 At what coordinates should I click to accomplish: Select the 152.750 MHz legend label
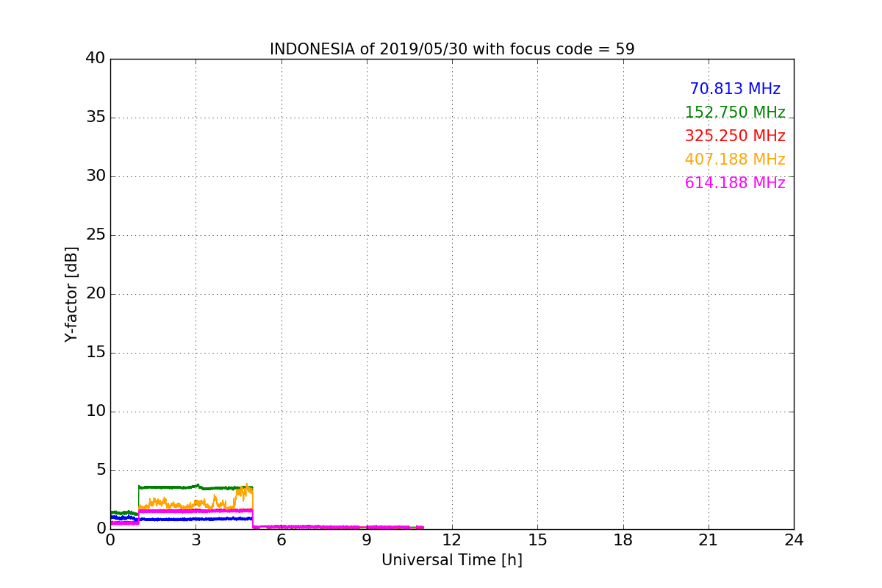point(735,112)
